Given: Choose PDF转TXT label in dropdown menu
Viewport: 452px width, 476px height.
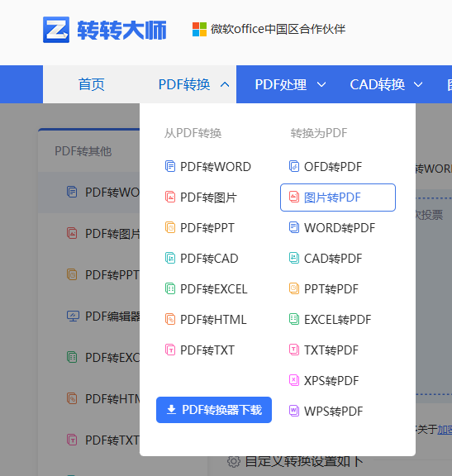Looking at the screenshot, I should coord(207,350).
